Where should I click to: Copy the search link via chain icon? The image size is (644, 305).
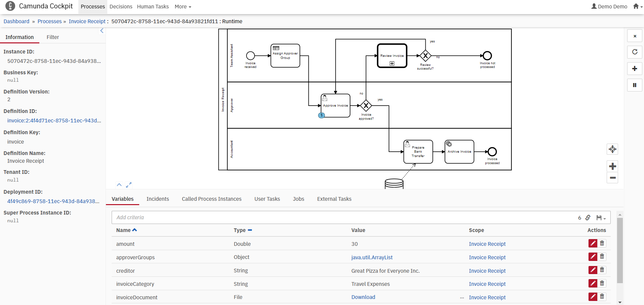tap(588, 218)
